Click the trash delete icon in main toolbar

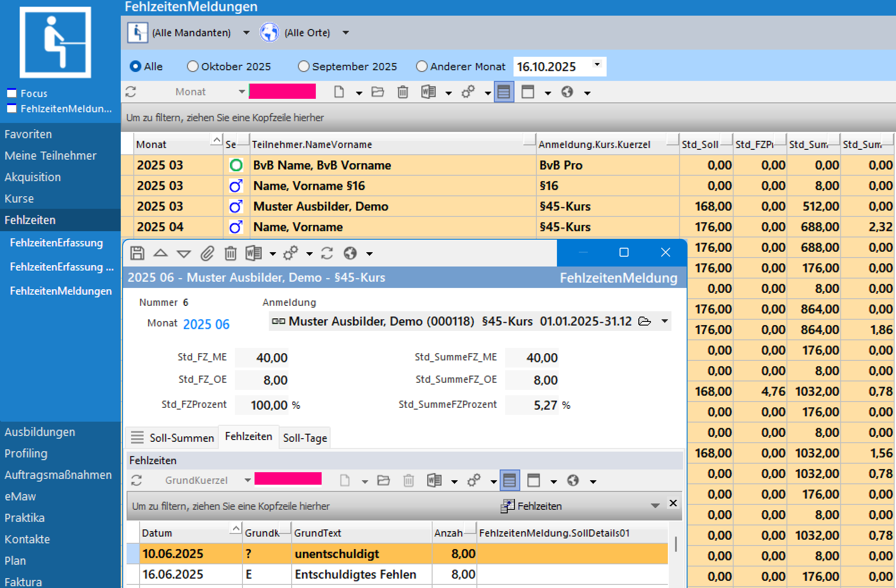click(403, 92)
